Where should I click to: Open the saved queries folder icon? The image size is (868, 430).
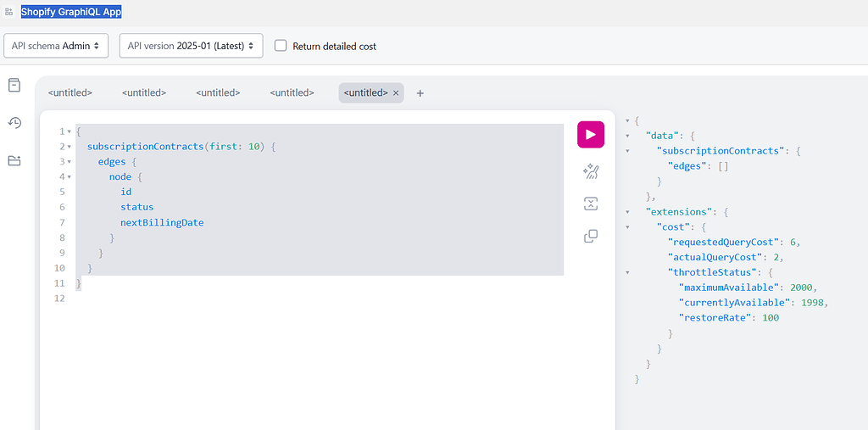click(14, 160)
